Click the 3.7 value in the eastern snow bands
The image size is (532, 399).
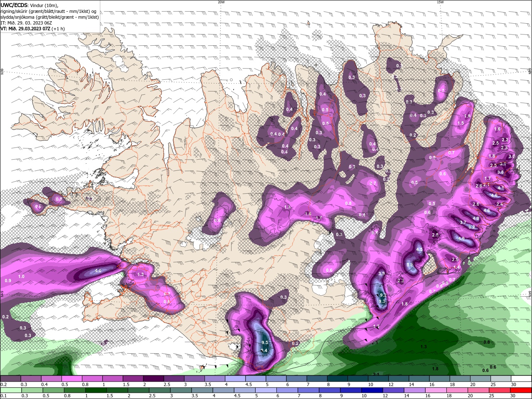[x=463, y=222]
